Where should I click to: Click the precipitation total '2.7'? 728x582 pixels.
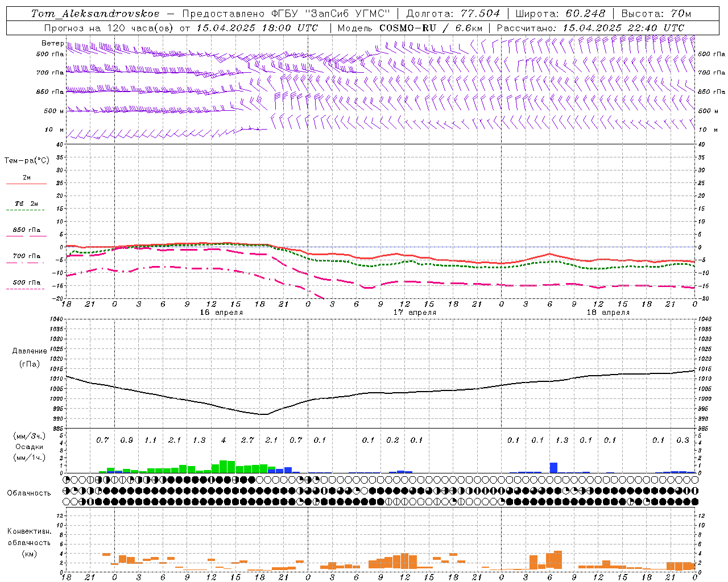[x=247, y=440]
